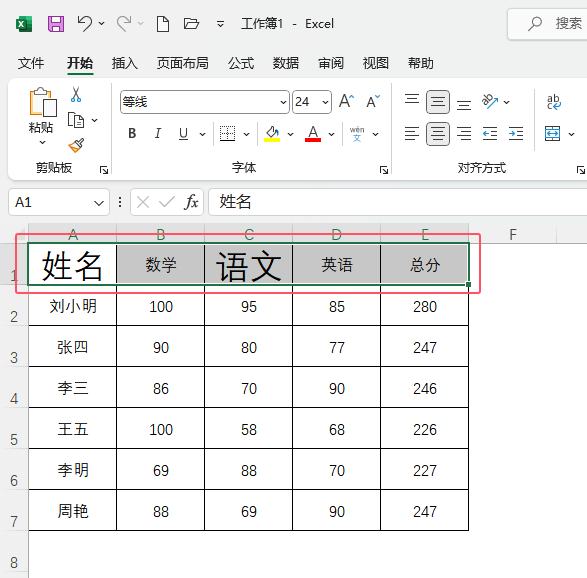Click the Cut scissors icon
587x578 pixels.
[76, 94]
